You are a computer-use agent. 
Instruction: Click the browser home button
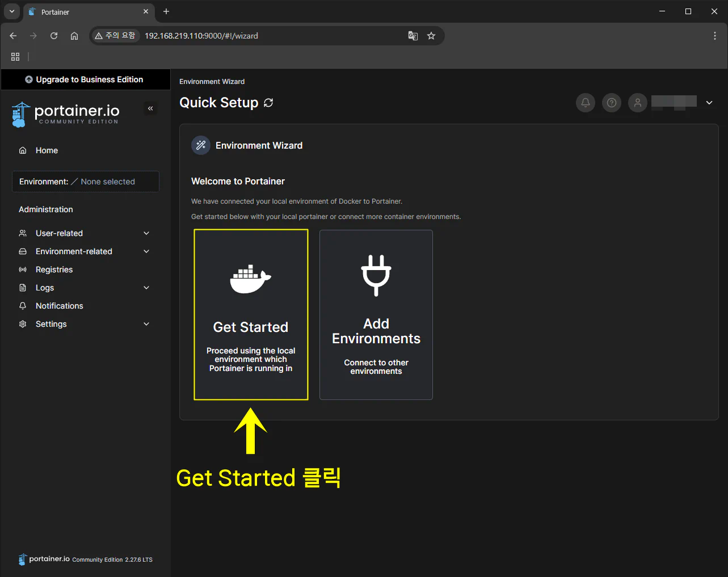tap(74, 36)
